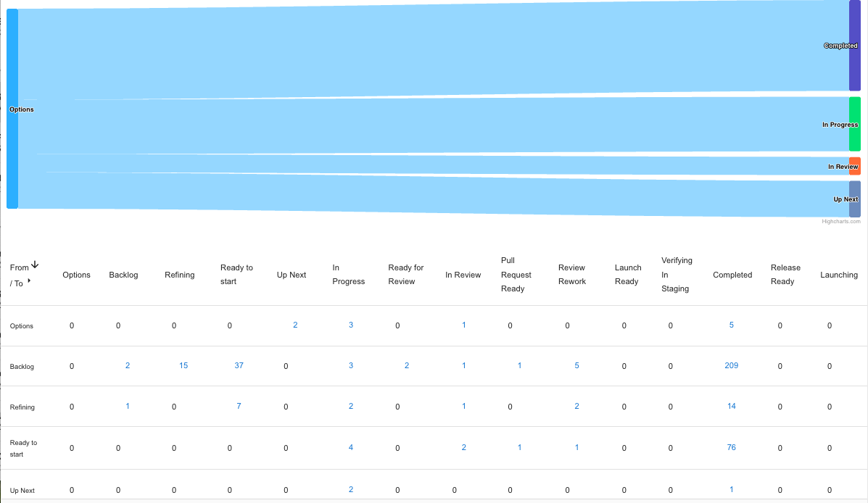The width and height of the screenshot is (868, 503).
Task: Click the 209 link from Backlog to Completed
Action: [731, 366]
